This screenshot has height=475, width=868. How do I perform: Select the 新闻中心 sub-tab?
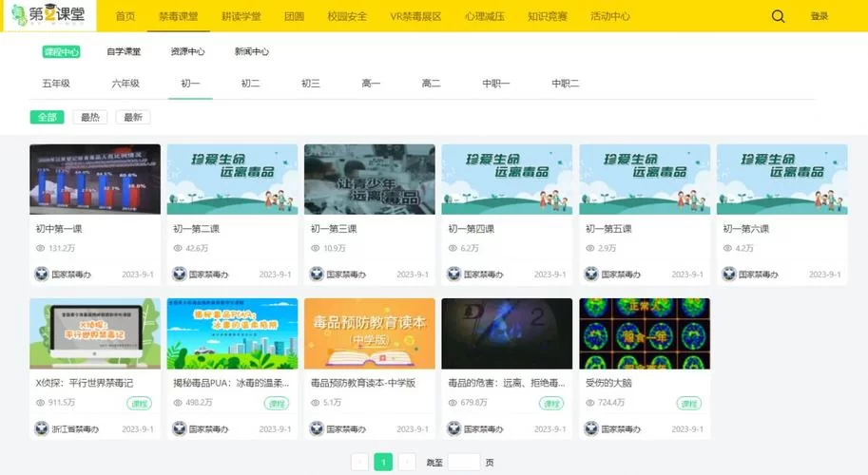click(252, 51)
